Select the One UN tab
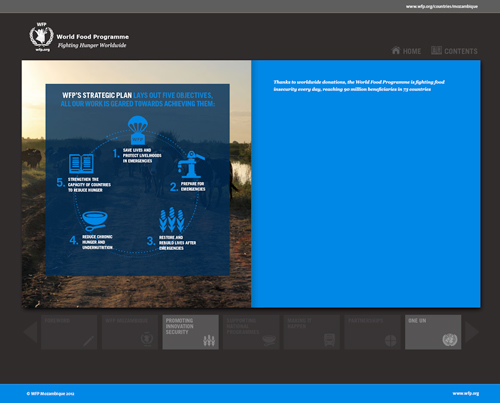Image resolution: width=500 pixels, height=403 pixels. point(433,332)
